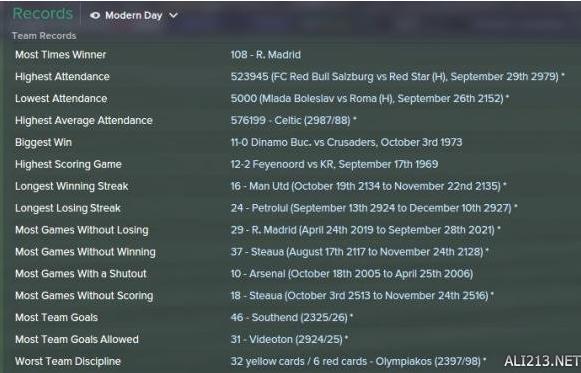The width and height of the screenshot is (581, 373).
Task: Open Southend most team goals record
Action: point(292,317)
